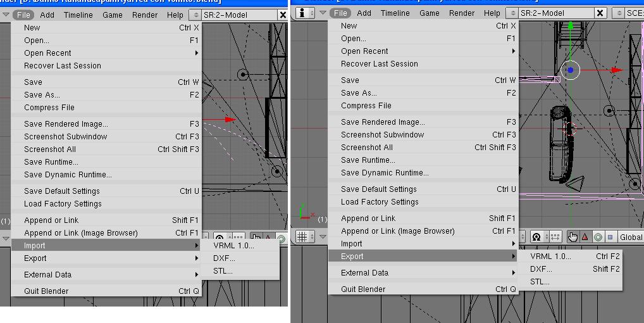Select Load Factory Settings in the left menu
The height and width of the screenshot is (323, 644).
[106, 204]
